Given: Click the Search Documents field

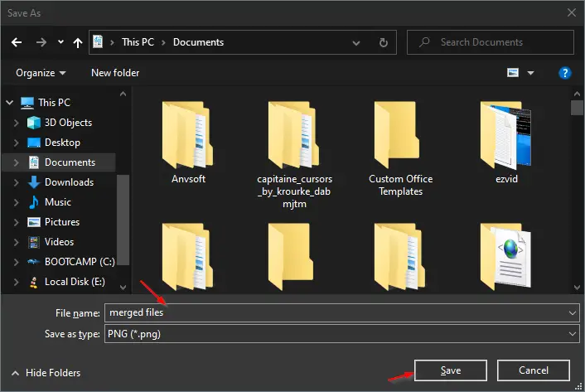Looking at the screenshot, I should click(x=491, y=42).
